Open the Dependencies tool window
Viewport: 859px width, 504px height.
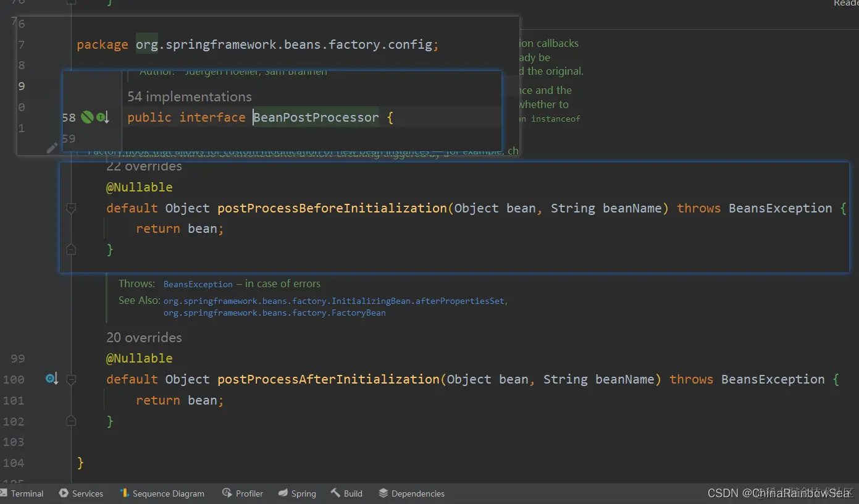pos(411,493)
